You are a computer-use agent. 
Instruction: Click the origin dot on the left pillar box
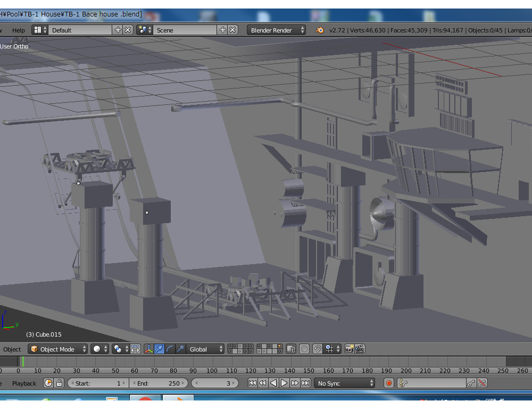78,183
